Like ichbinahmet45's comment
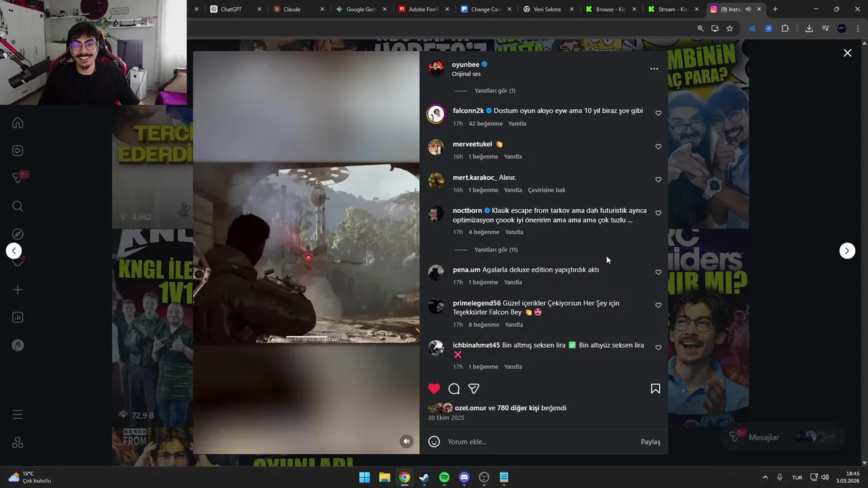Image resolution: width=868 pixels, height=488 pixels. pyautogui.click(x=658, y=348)
